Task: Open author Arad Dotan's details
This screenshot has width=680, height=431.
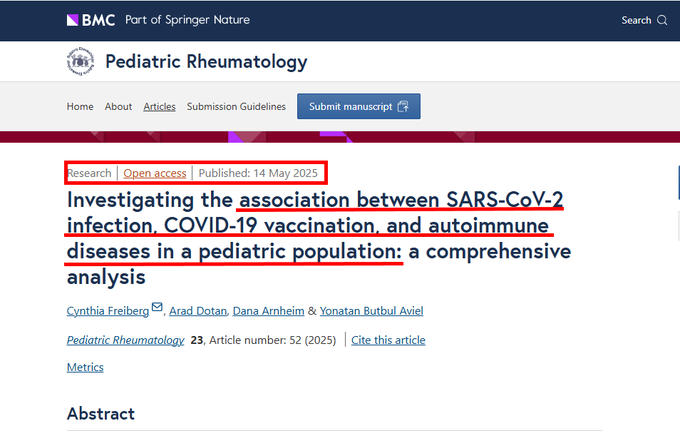Action: 198,311
